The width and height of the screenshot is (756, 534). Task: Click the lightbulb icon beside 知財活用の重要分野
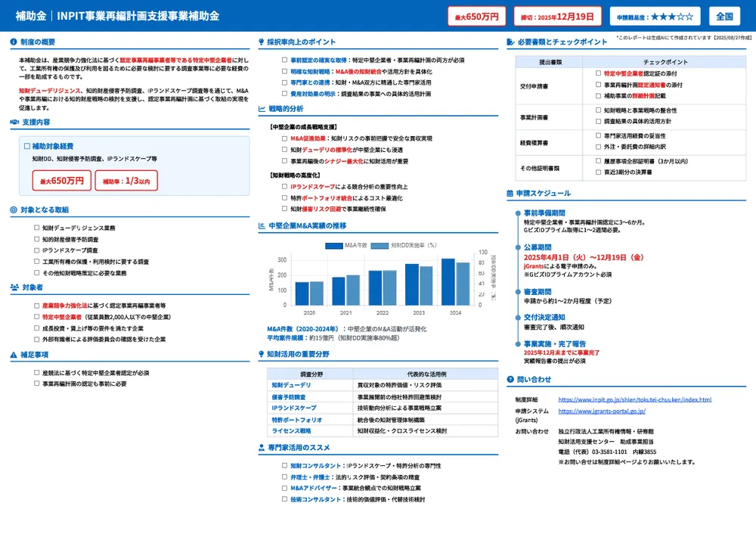pos(262,354)
